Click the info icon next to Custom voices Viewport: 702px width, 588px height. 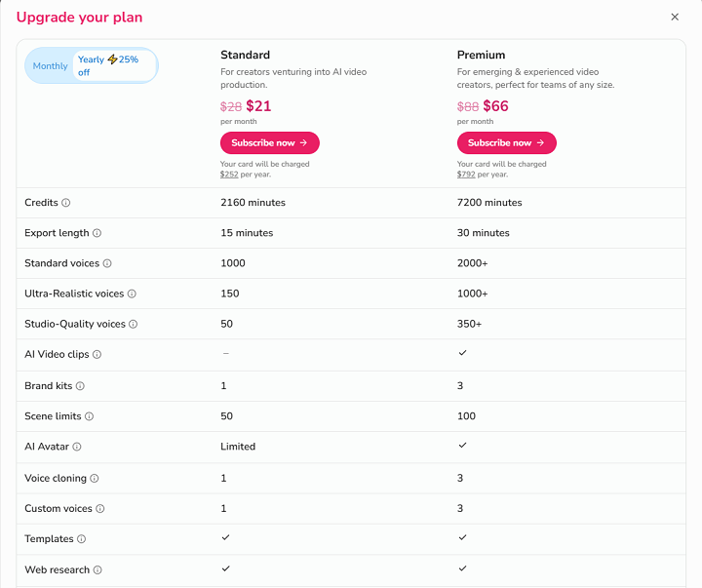coord(100,509)
